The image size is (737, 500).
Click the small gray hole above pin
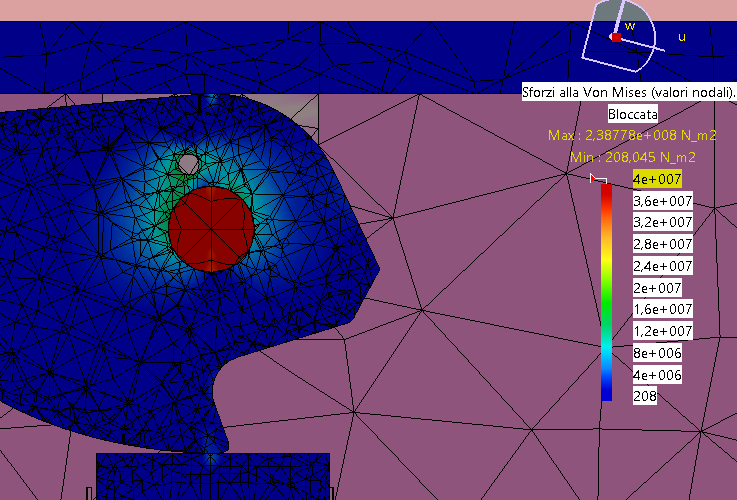click(x=188, y=164)
